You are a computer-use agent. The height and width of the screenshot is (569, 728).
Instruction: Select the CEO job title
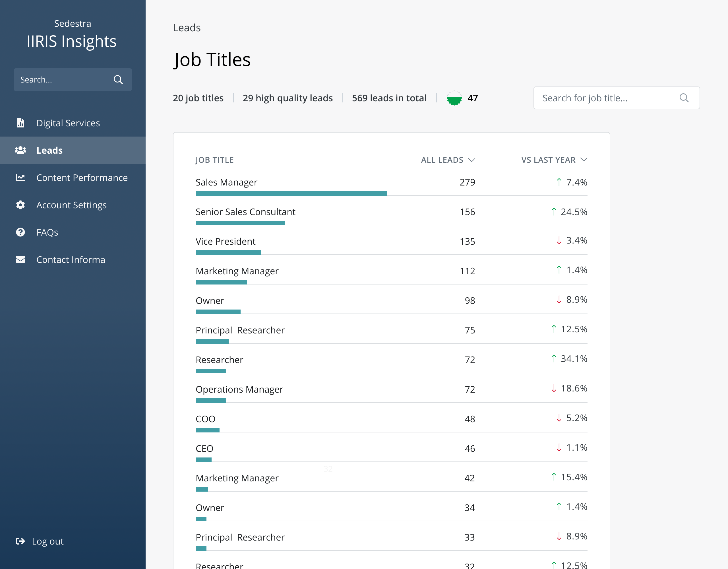click(x=204, y=449)
